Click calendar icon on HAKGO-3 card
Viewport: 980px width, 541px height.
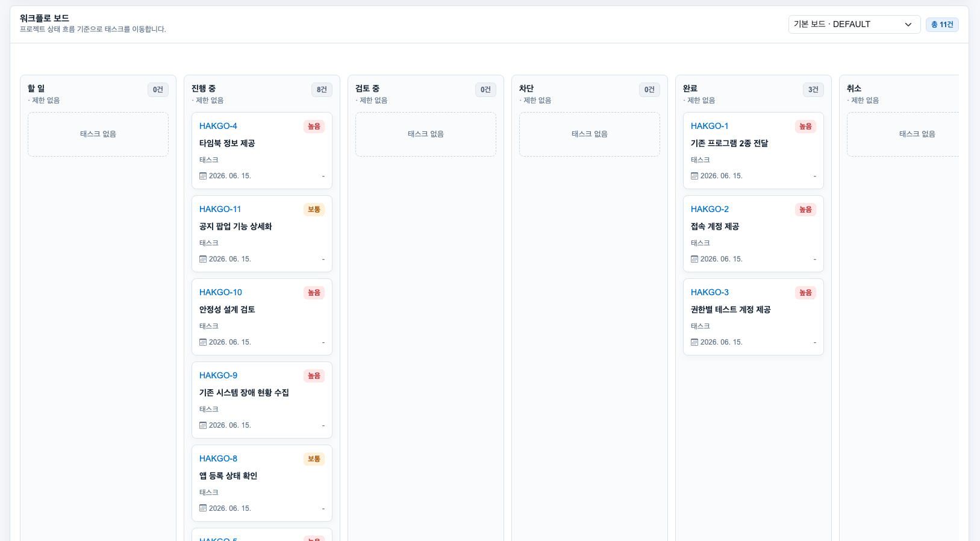694,342
